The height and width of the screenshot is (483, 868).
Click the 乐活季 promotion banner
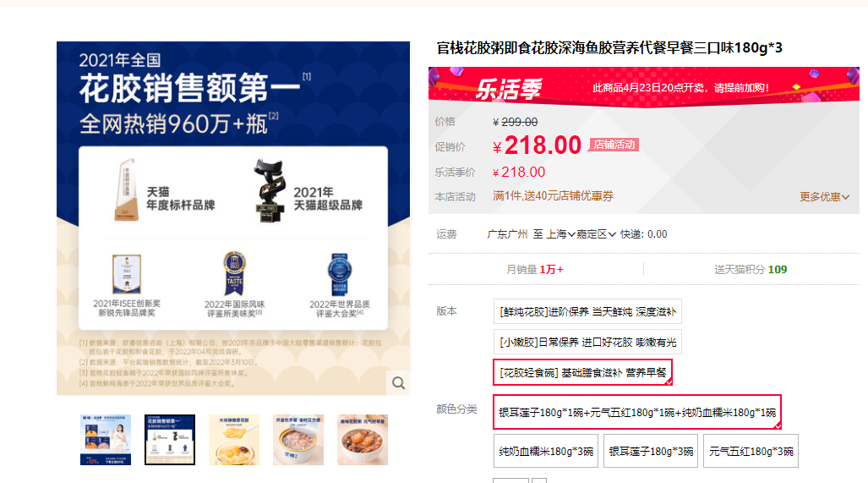[644, 87]
